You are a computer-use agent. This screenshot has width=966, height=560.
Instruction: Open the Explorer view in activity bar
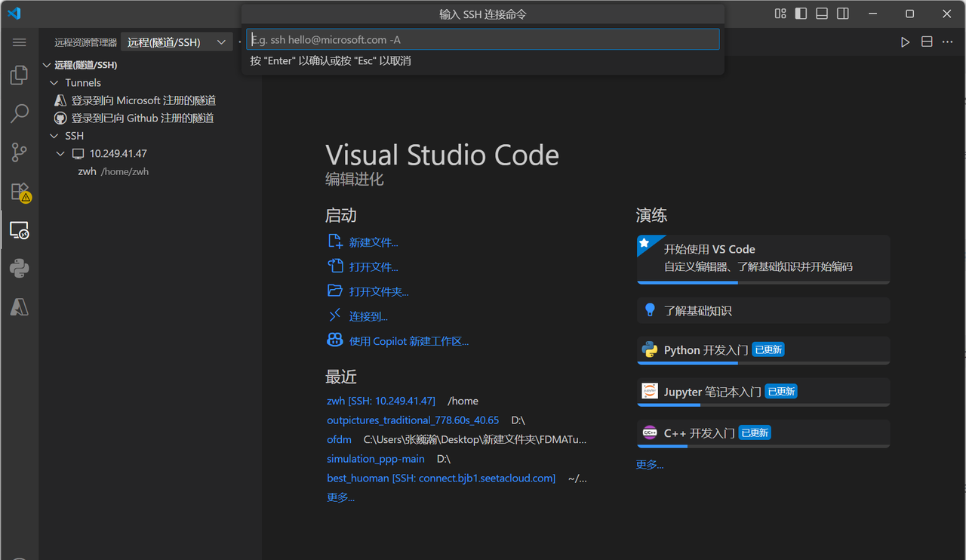pyautogui.click(x=19, y=75)
